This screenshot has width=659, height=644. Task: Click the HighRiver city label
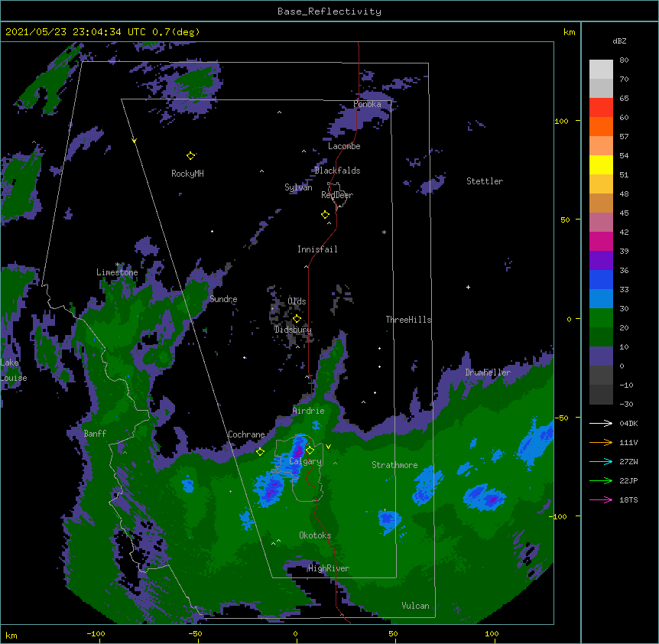[329, 568]
